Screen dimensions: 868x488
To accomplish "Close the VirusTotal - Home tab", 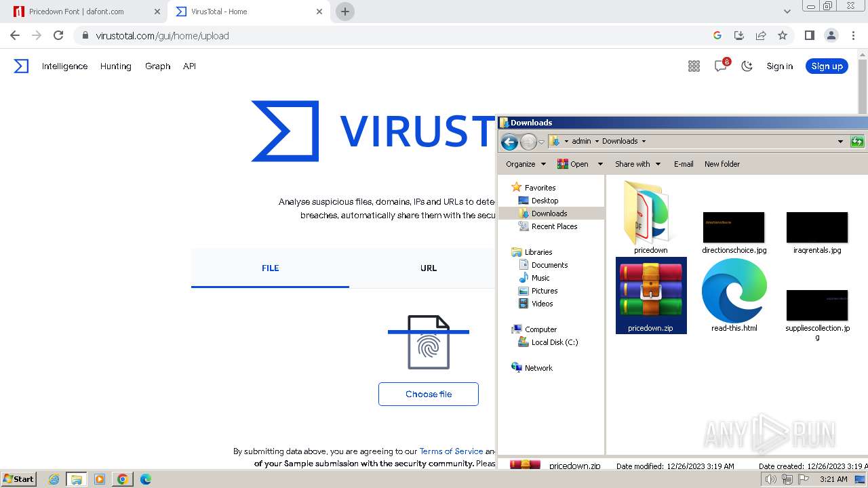I will (x=319, y=12).
